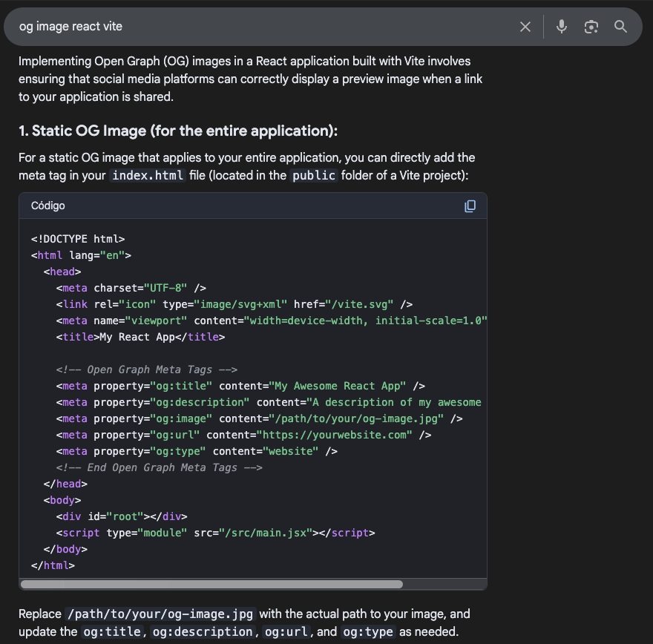The width and height of the screenshot is (653, 644).
Task: Open search by image camera icon
Action: tap(591, 27)
